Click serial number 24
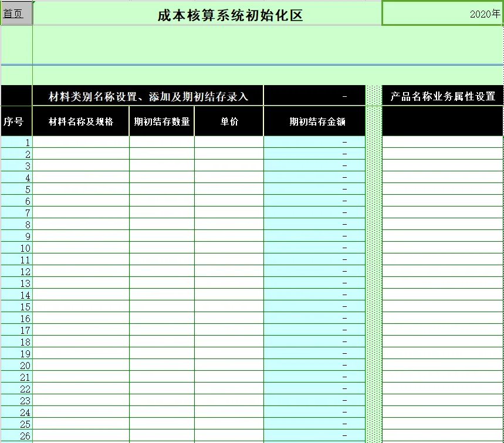 pos(16,412)
